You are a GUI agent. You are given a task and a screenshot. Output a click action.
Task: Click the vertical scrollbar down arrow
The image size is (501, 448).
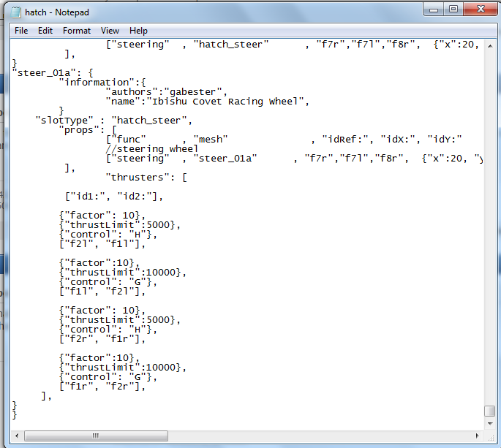[x=490, y=424]
